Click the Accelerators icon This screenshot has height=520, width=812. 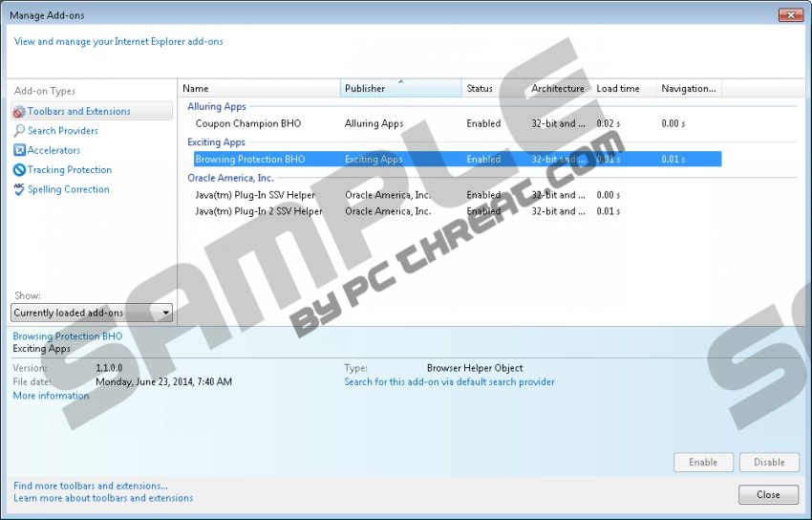coord(19,150)
